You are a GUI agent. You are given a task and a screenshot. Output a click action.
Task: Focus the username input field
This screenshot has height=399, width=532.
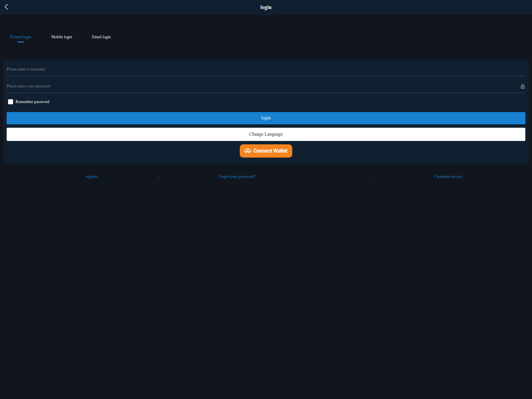tap(266, 69)
